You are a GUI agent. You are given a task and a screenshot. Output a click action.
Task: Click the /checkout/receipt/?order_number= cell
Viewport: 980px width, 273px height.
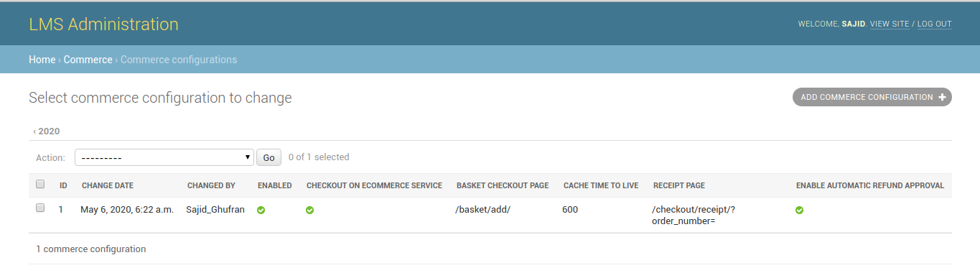coord(694,216)
